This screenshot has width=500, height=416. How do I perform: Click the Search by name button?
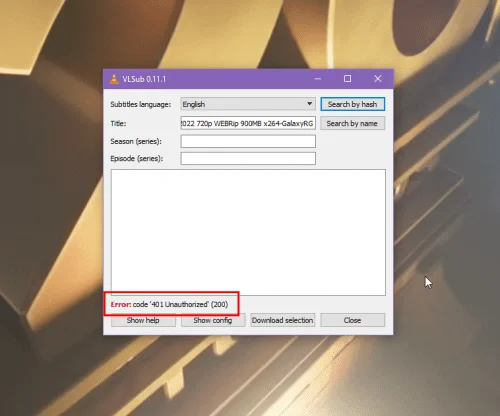352,123
